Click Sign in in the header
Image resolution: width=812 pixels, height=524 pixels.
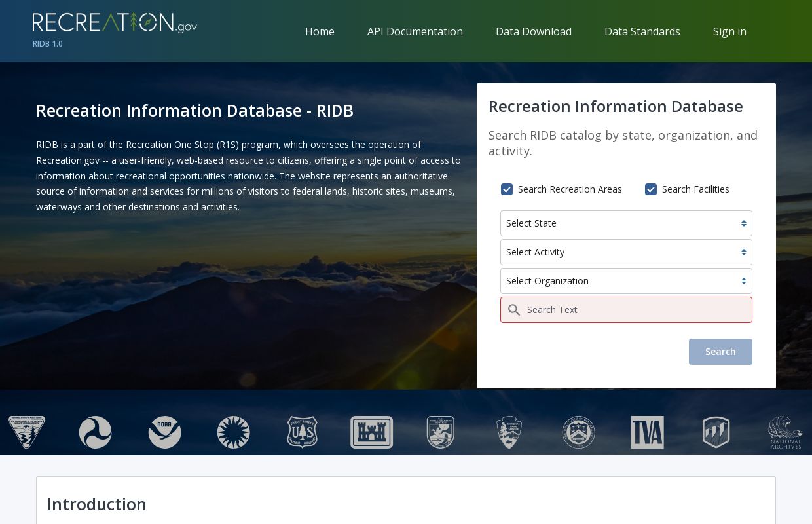[729, 31]
